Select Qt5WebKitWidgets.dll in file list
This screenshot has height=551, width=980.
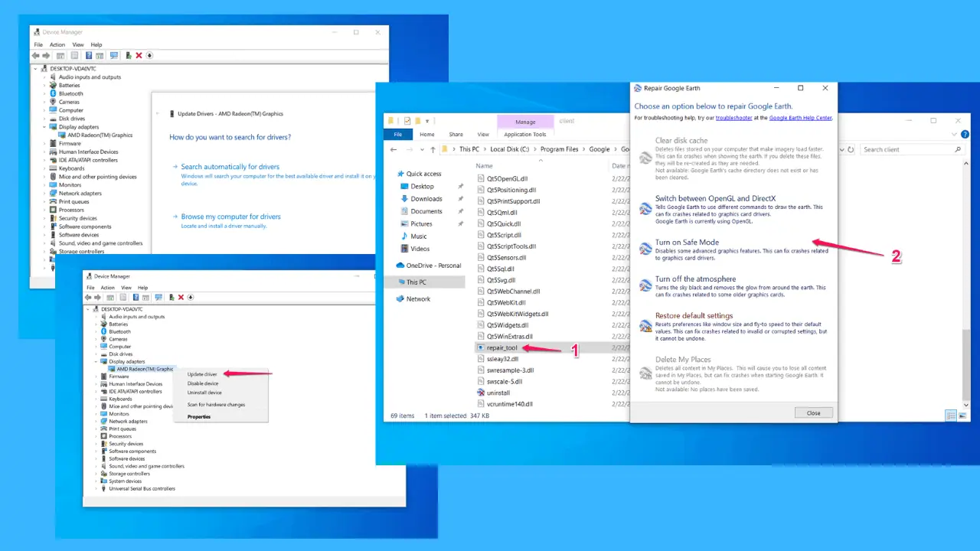518,314
